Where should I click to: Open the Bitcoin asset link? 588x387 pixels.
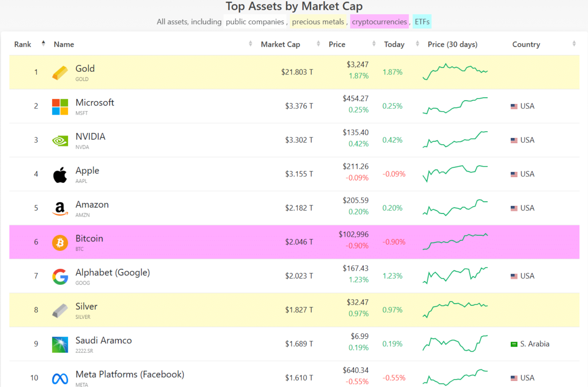pyautogui.click(x=89, y=239)
